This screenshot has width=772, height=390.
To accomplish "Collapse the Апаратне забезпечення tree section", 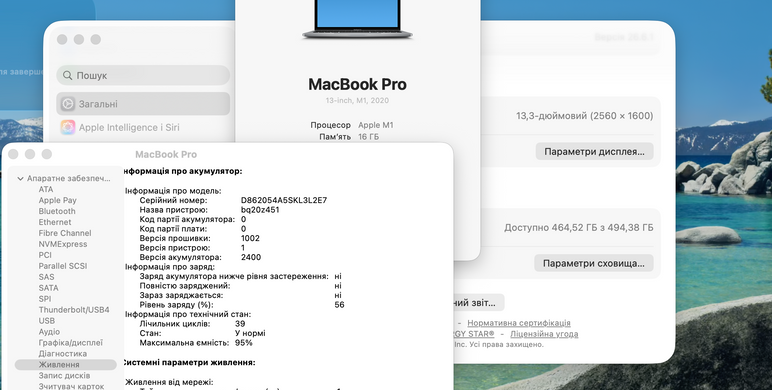I will click(x=20, y=179).
